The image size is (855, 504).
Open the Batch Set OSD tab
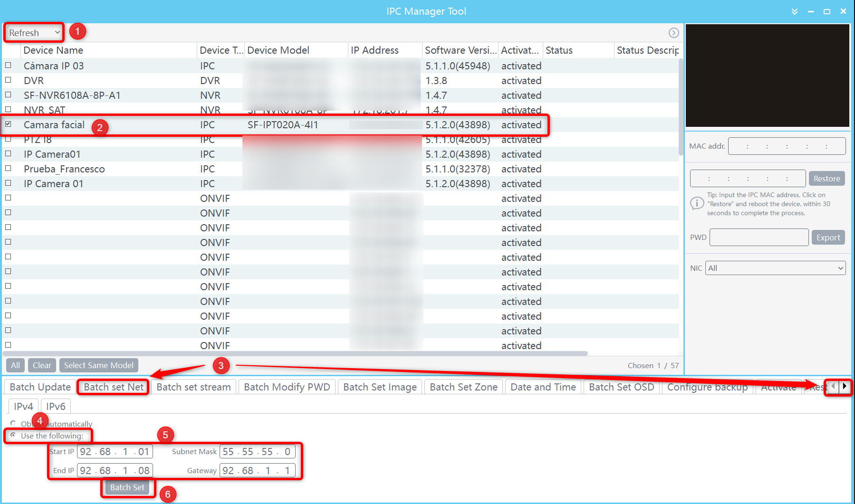[621, 387]
